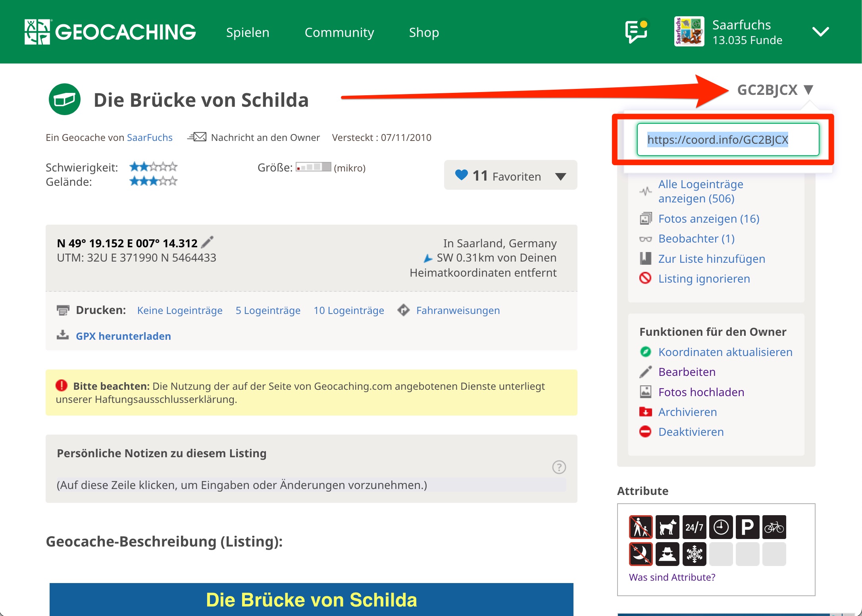
Task: Click the personal notes help question mark
Action: [x=559, y=467]
